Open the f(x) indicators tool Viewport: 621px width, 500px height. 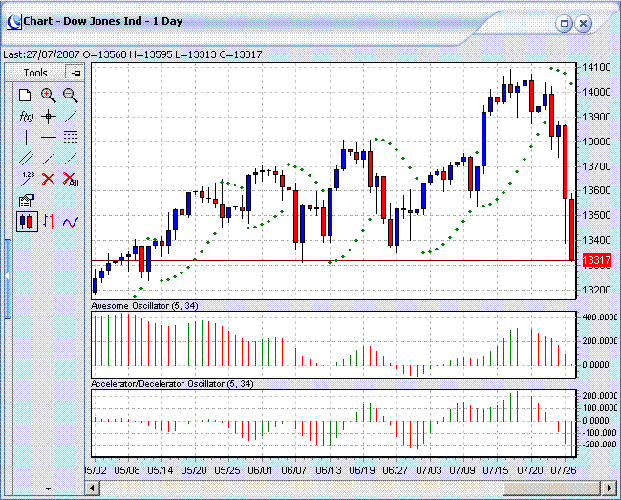pos(26,116)
